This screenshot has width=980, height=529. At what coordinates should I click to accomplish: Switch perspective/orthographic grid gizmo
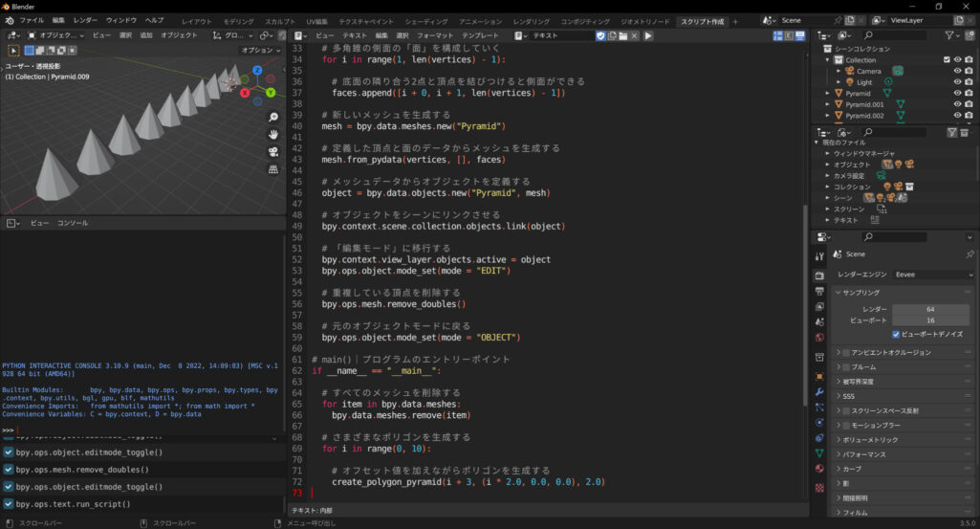pos(273,169)
